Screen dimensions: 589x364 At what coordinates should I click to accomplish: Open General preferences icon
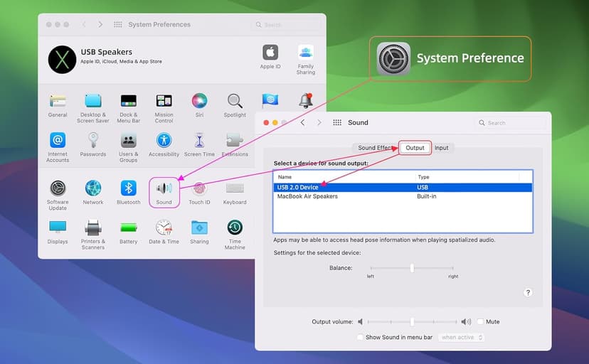(x=58, y=102)
